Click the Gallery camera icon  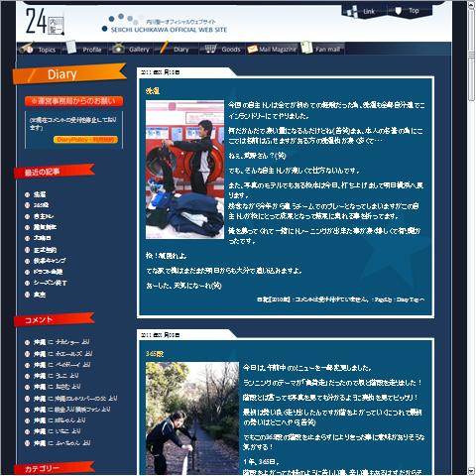118,49
